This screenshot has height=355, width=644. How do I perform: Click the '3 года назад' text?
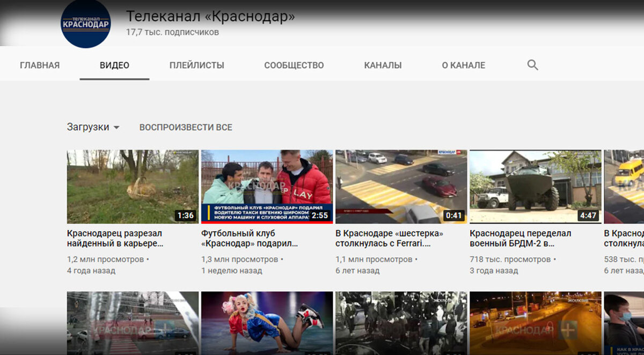pyautogui.click(x=494, y=271)
